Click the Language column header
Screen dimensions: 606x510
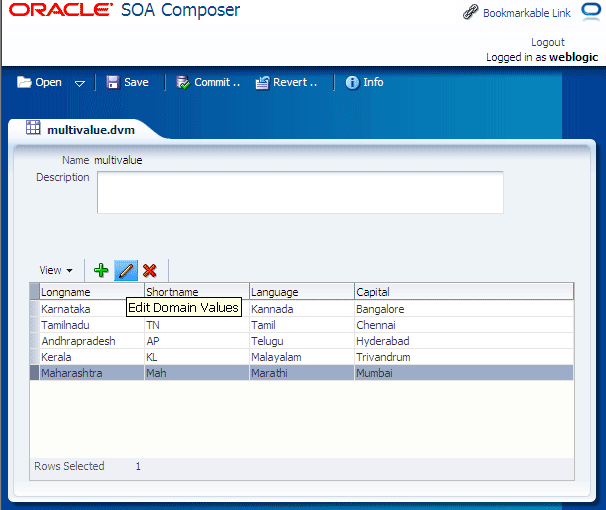click(302, 292)
